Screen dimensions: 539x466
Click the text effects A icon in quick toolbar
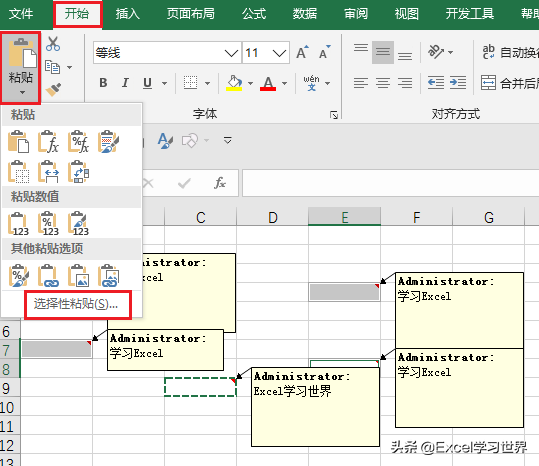pyautogui.click(x=165, y=141)
